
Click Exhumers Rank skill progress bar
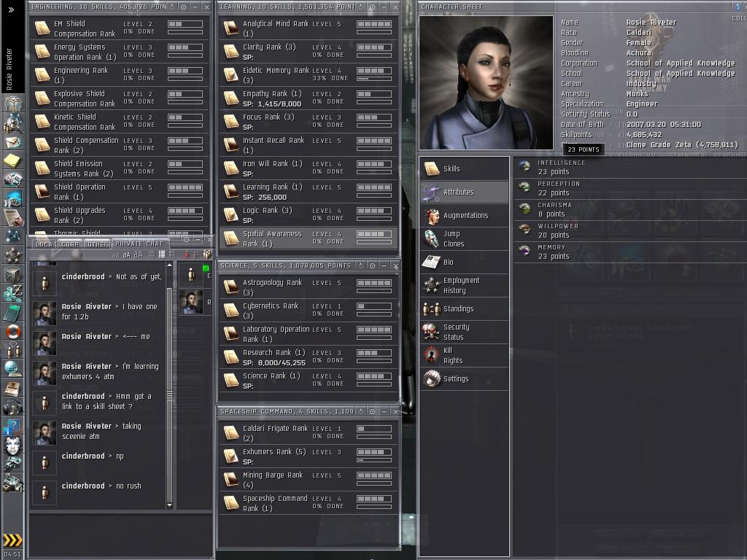pos(374,461)
